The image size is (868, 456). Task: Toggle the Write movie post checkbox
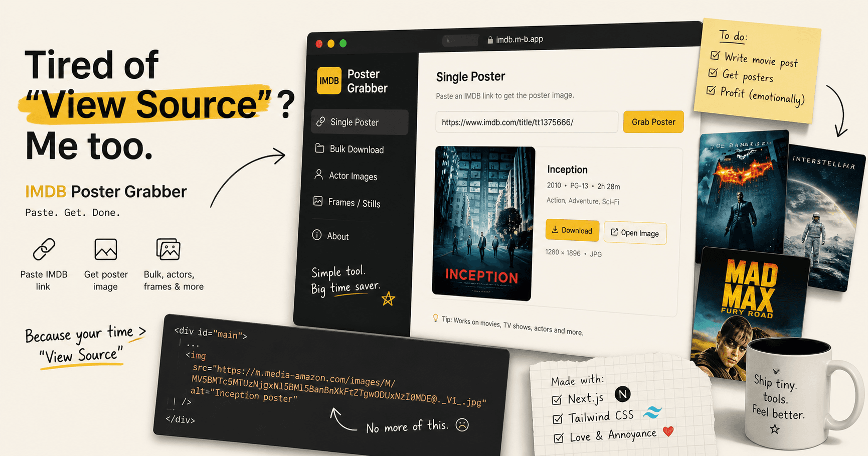(716, 55)
